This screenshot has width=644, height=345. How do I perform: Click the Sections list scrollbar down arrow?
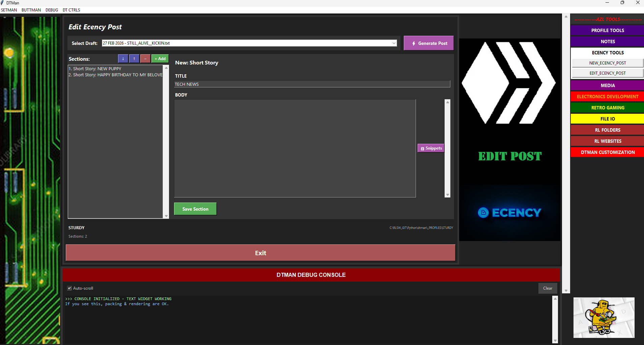[166, 216]
